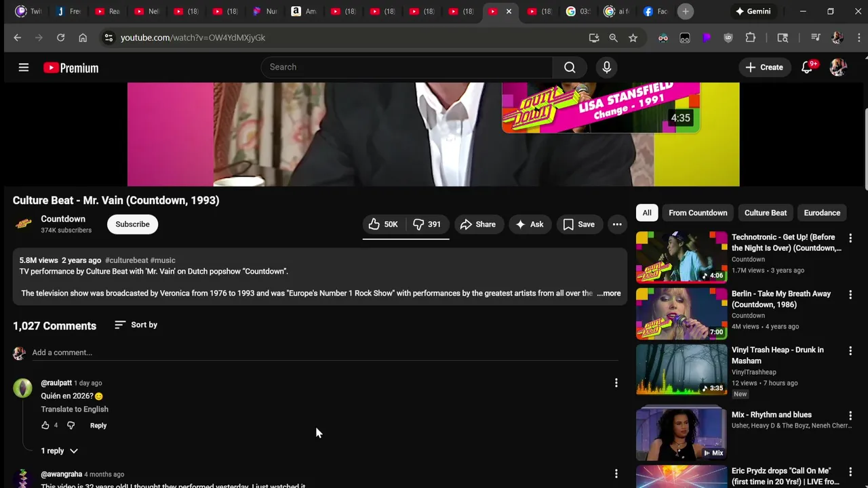Image resolution: width=868 pixels, height=488 pixels.
Task: Subscribe to the Countdown channel
Action: point(132,224)
